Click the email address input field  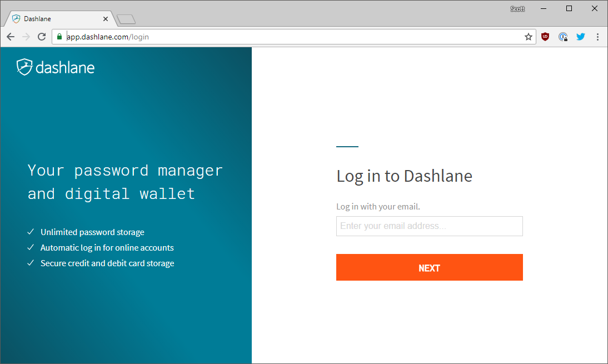coord(429,226)
